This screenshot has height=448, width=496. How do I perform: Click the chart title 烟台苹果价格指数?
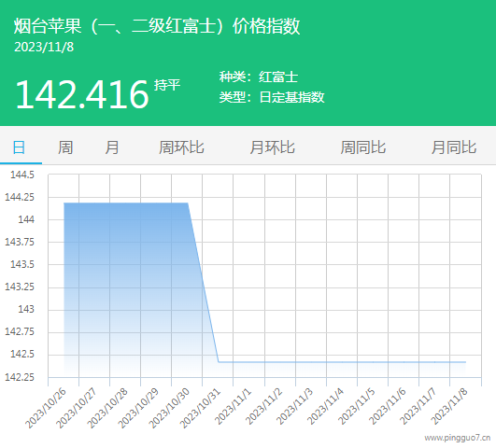pos(157,26)
